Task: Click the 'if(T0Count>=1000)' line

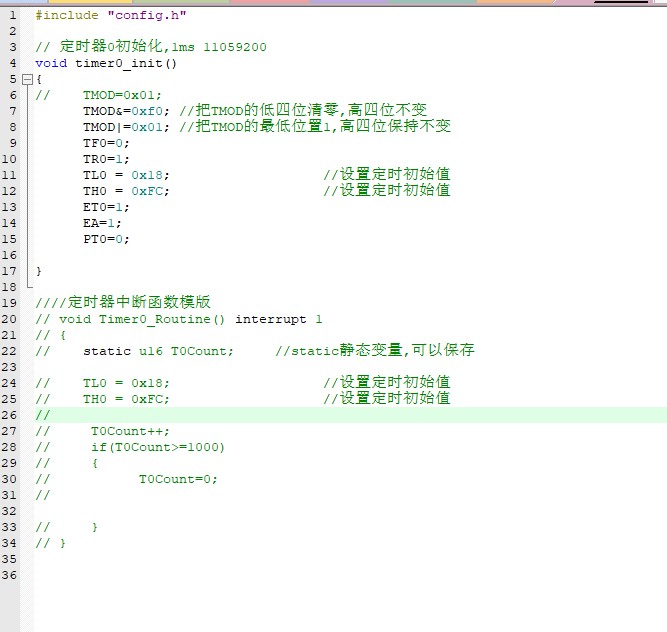Action: click(x=158, y=447)
